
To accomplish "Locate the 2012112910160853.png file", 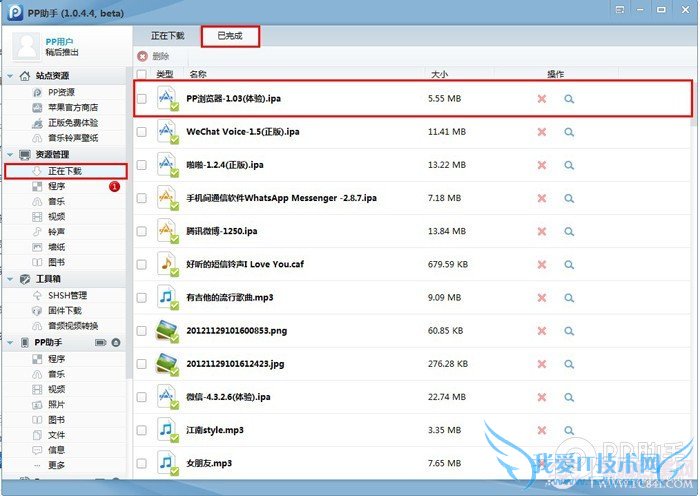I will coord(569,331).
